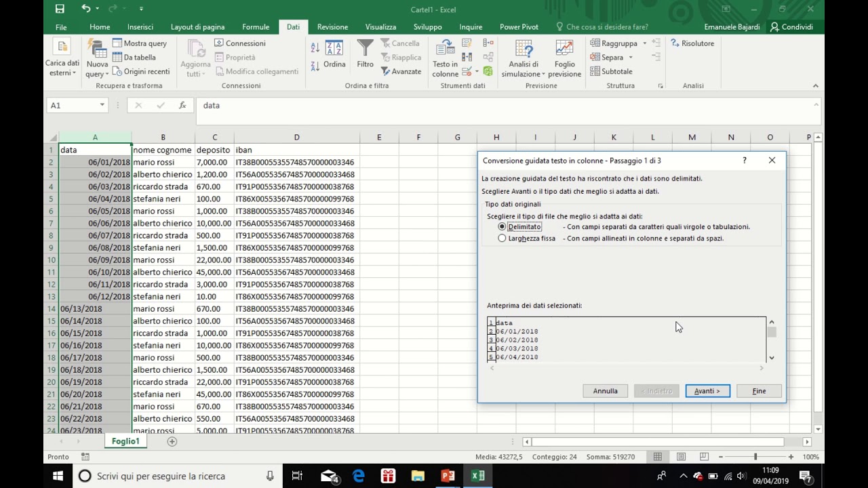Select cell B2 mario rossi

pyautogui.click(x=163, y=162)
